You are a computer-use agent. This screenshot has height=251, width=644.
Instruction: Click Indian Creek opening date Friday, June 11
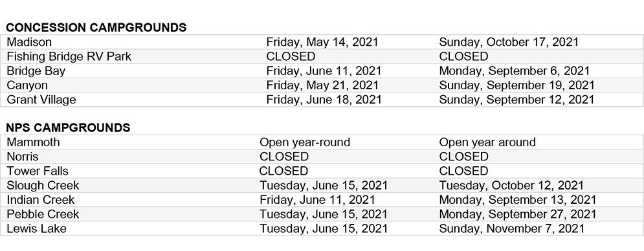[317, 200]
